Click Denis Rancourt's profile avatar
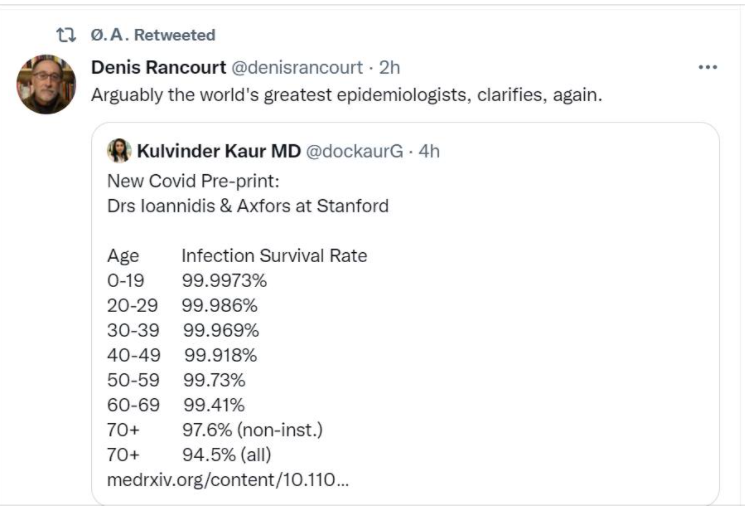The image size is (745, 516). point(46,84)
